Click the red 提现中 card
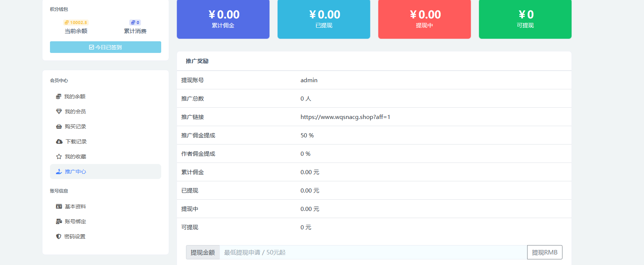 [x=424, y=19]
